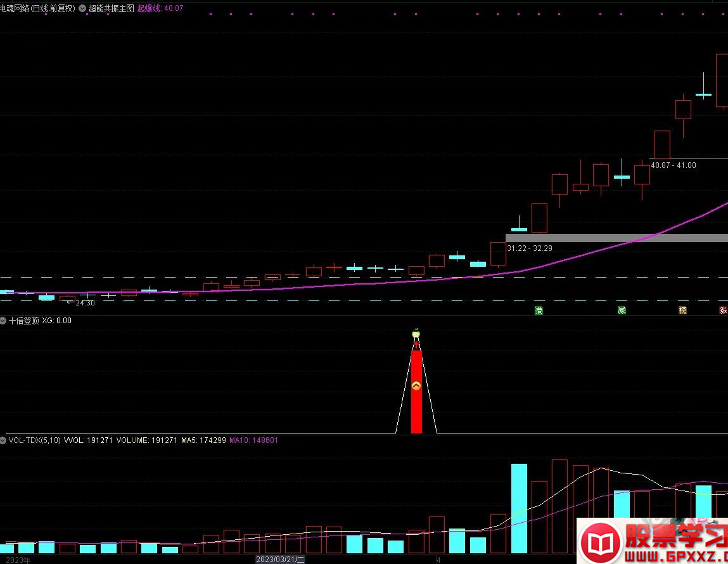
Task: Click the 40.87 - 41.00 gap label
Action: (x=674, y=165)
